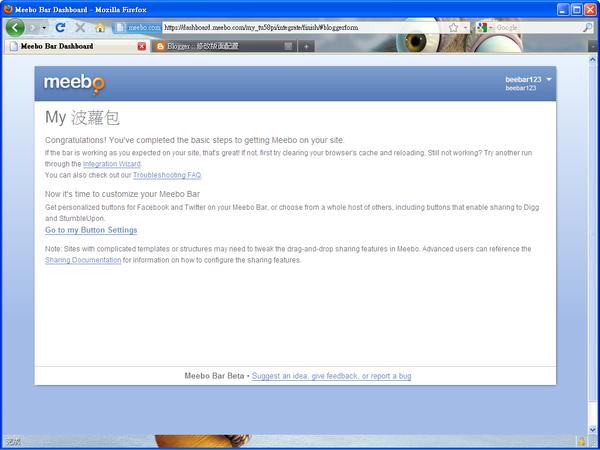Click the scrollbar up arrow
Viewport: 600px width, 450px height.
593,59
